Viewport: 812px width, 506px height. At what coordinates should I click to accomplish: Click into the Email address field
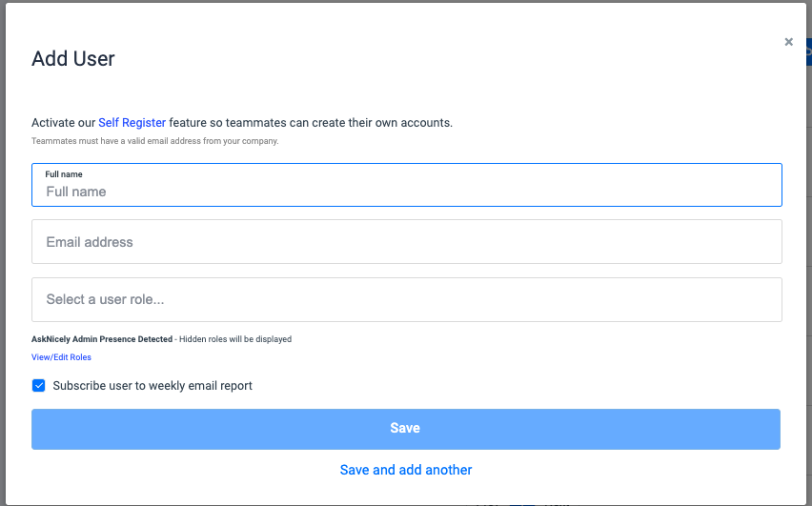click(x=406, y=242)
